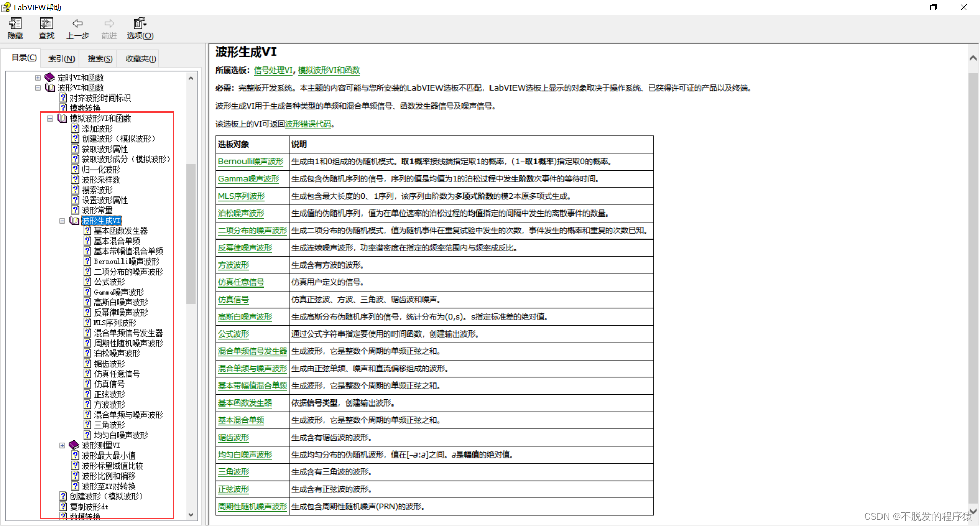Click the 查找 (Find) toolbar icon
Viewport: 980px width, 526px height.
pyautogui.click(x=46, y=23)
